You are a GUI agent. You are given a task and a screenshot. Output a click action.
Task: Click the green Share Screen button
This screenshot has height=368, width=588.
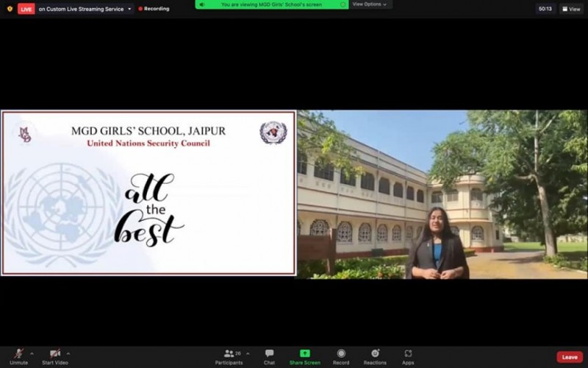pyautogui.click(x=305, y=357)
